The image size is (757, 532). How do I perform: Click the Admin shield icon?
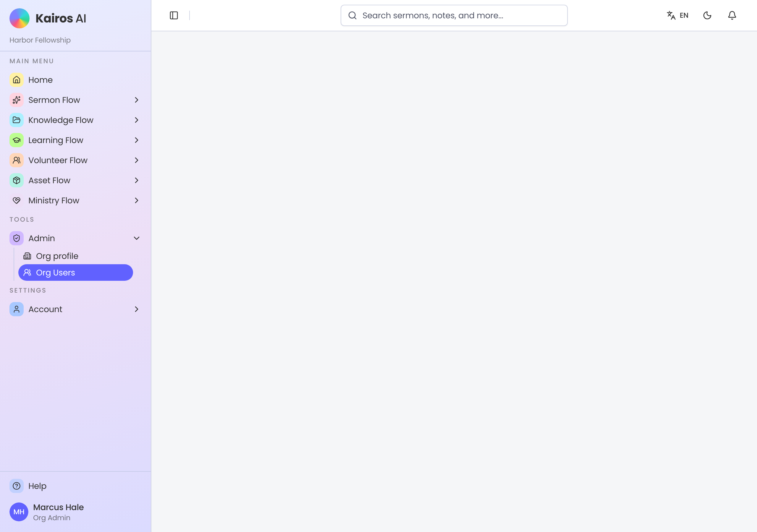coord(17,238)
